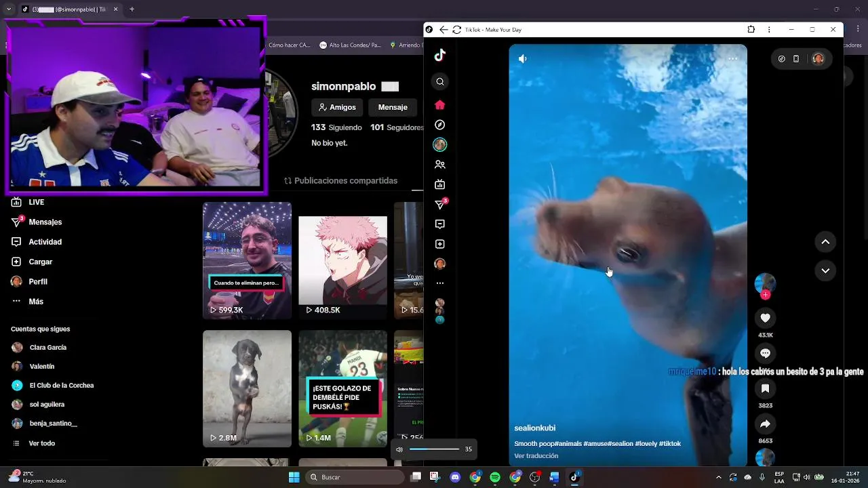Click the Windows Start button
868x488 pixels.
(x=294, y=477)
